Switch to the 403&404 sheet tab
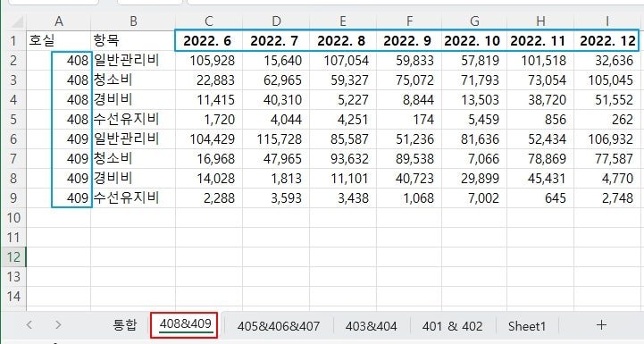The width and height of the screenshot is (644, 344). pyautogui.click(x=371, y=326)
